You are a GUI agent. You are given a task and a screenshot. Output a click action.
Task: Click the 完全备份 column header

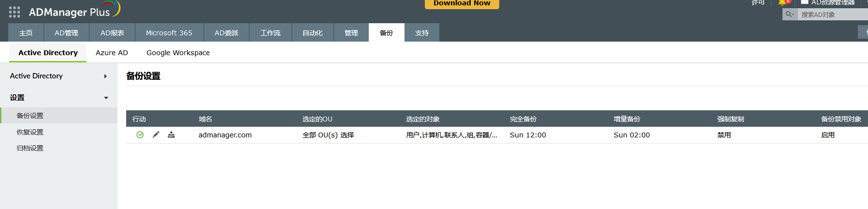523,119
